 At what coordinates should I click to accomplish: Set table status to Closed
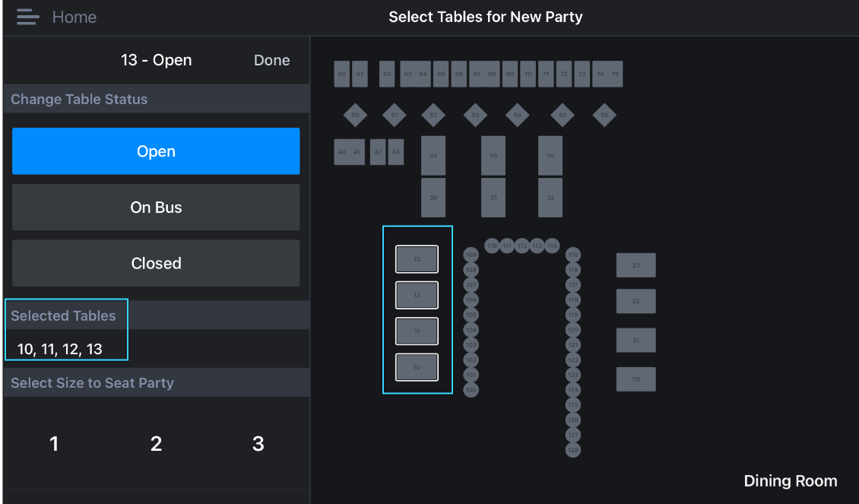(x=156, y=263)
